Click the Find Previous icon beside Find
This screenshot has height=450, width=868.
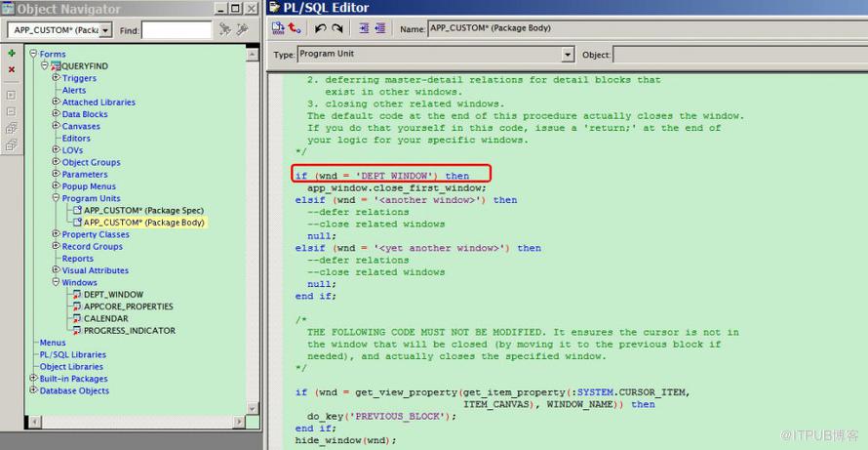pos(242,29)
